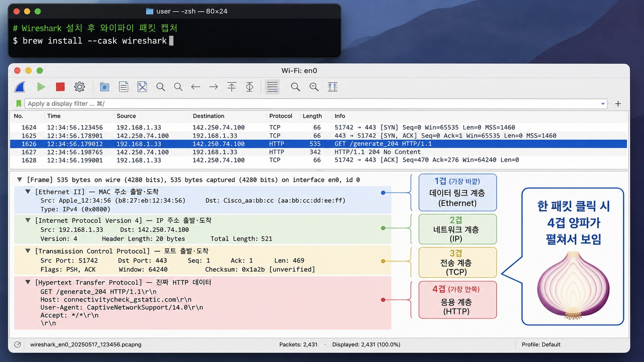The width and height of the screenshot is (644, 362).
Task: Open a capture file with the folder icon
Action: (105, 87)
